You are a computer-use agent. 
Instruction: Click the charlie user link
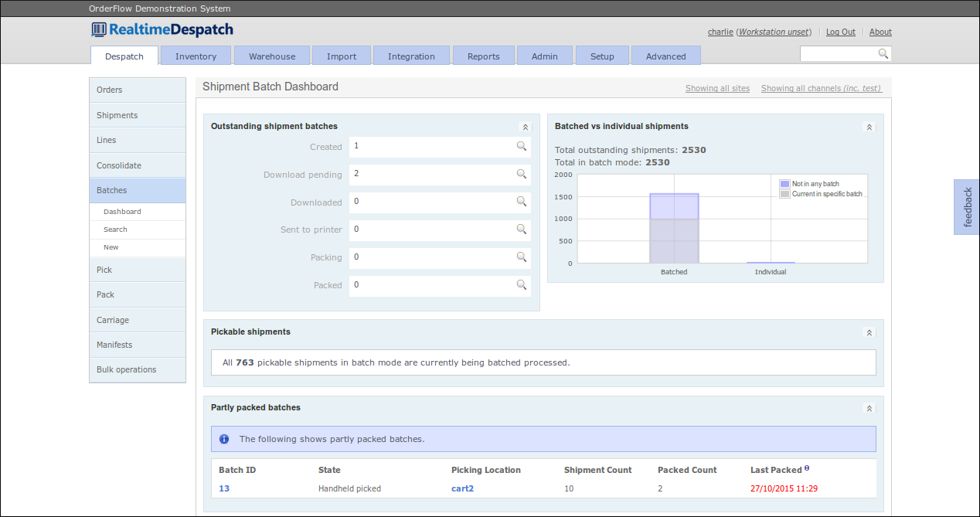click(x=720, y=32)
